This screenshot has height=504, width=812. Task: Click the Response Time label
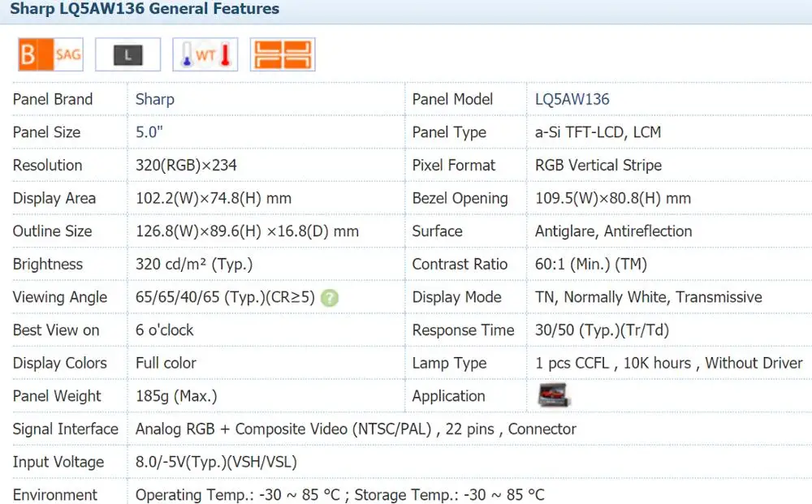464,330
